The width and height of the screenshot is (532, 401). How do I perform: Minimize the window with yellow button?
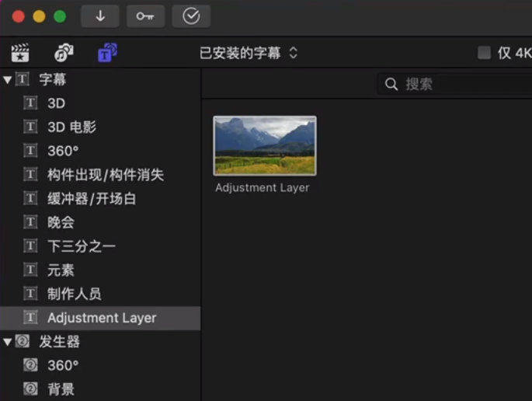[39, 16]
